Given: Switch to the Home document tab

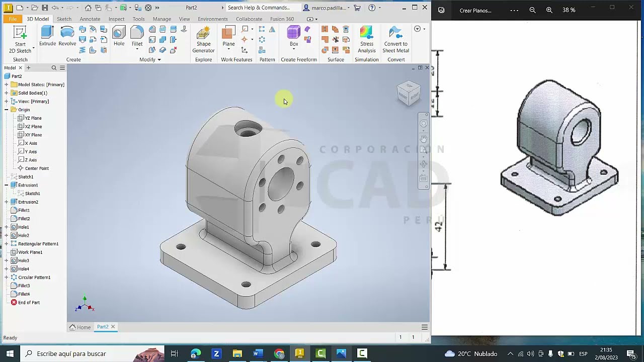Looking at the screenshot, I should click(x=80, y=327).
